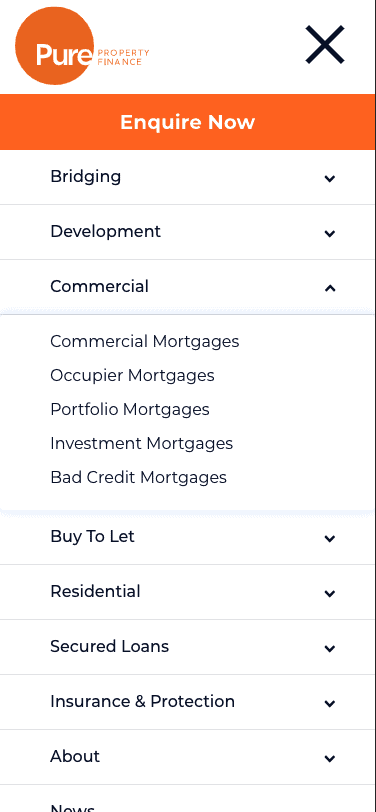Viewport: 376px width, 812px height.
Task: Click the Pure Property Finance logo
Action: tap(82, 46)
